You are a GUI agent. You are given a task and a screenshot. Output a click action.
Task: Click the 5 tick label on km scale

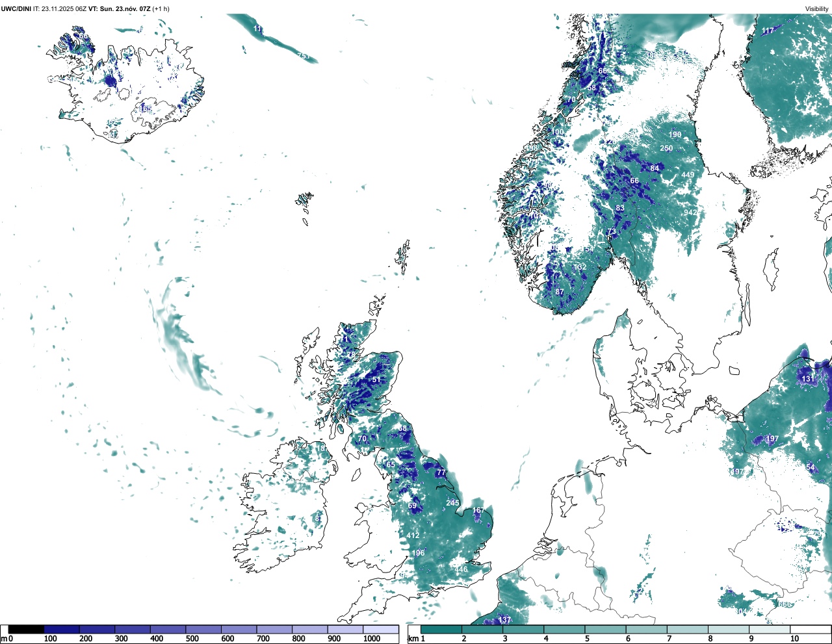[587, 639]
